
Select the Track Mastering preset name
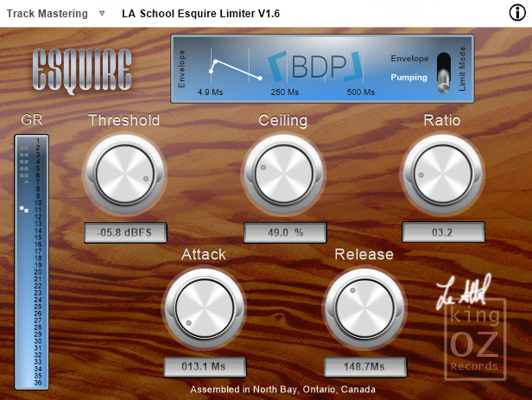coord(47,14)
